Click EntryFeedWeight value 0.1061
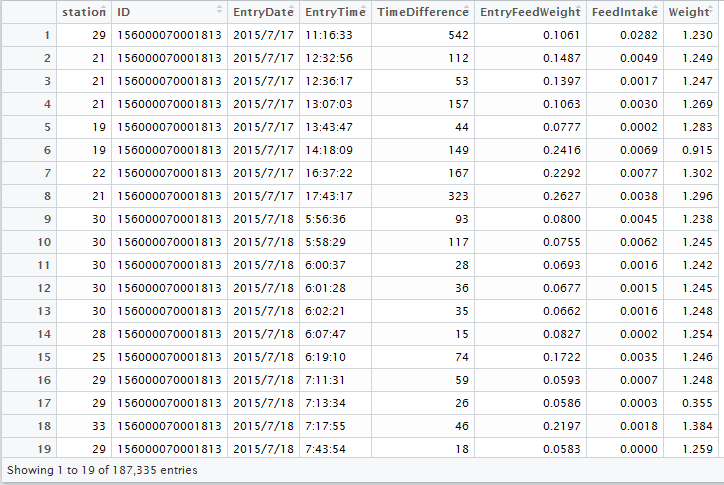Image resolution: width=724 pixels, height=485 pixels. [561, 35]
